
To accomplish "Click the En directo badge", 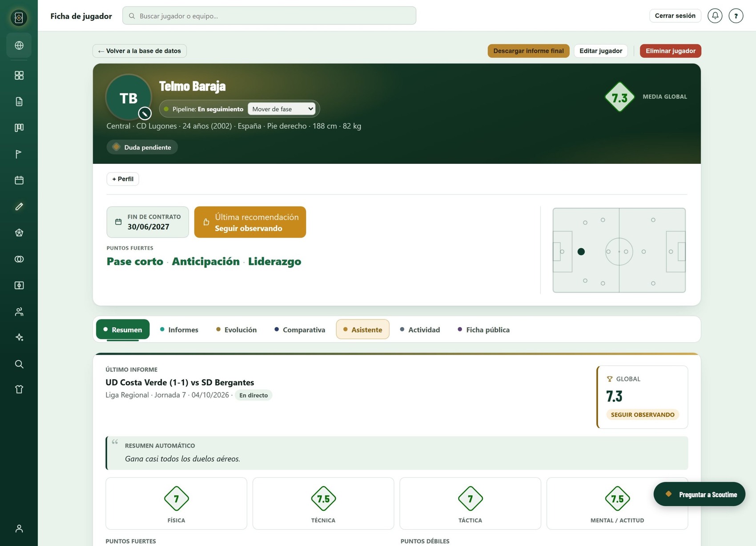I will pos(253,395).
